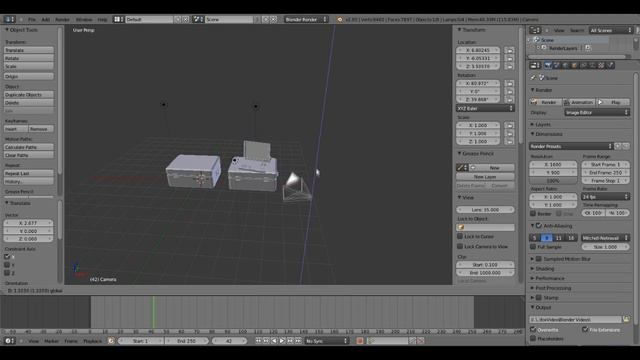Lock the X location value
The width and height of the screenshot is (640, 360).
pyautogui.click(x=509, y=50)
